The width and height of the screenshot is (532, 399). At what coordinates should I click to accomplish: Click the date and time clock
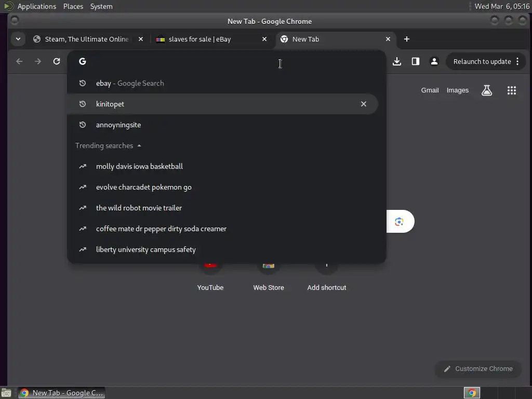click(x=502, y=6)
